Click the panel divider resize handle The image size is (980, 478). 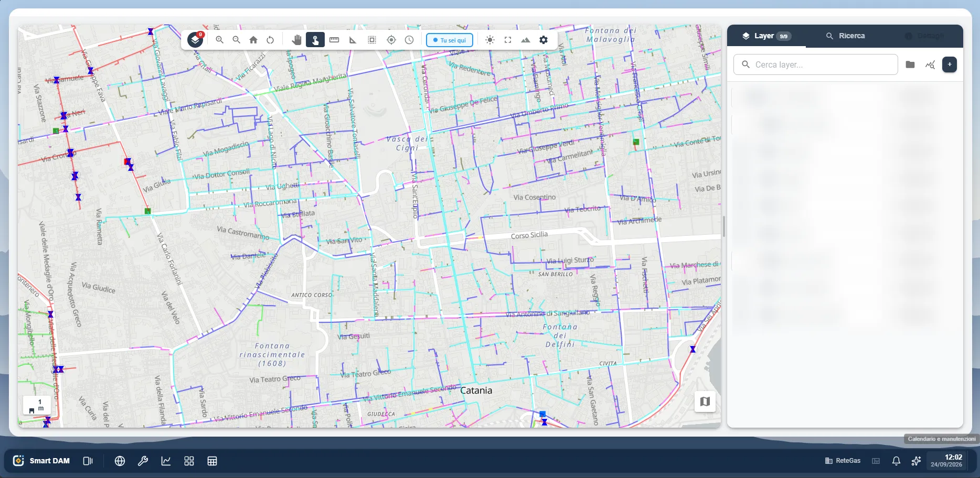[x=724, y=226]
